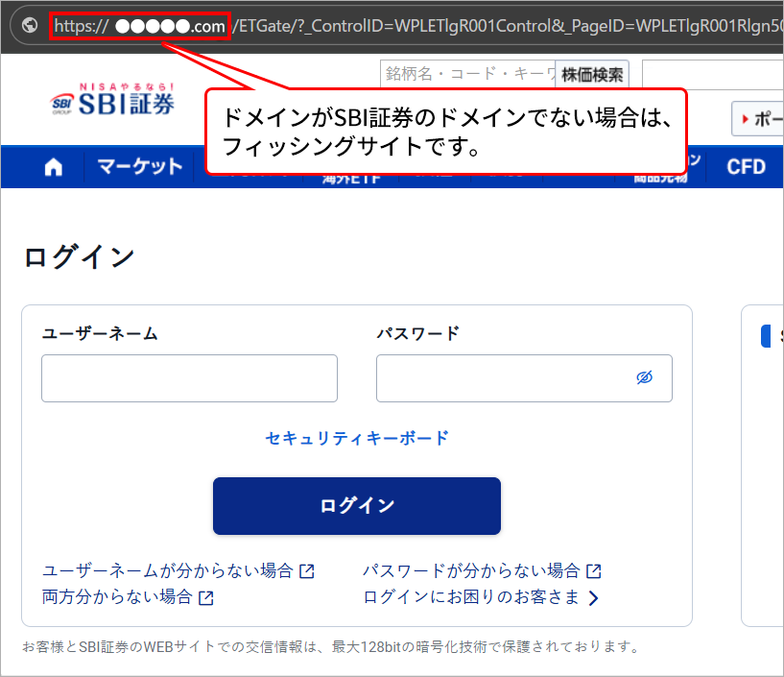
Task: Click the globe site info icon
Action: click(x=30, y=26)
